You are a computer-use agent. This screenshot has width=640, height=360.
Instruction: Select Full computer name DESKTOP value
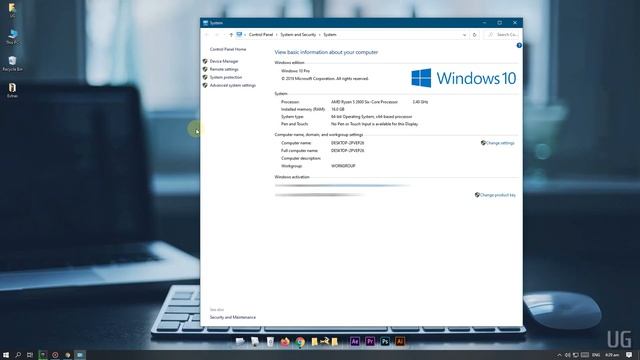(x=347, y=151)
